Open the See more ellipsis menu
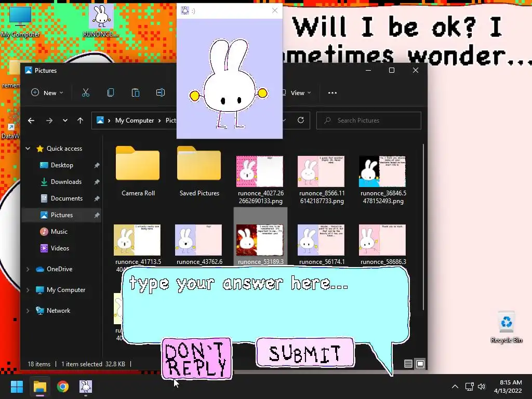This screenshot has width=532, height=399. tap(332, 92)
